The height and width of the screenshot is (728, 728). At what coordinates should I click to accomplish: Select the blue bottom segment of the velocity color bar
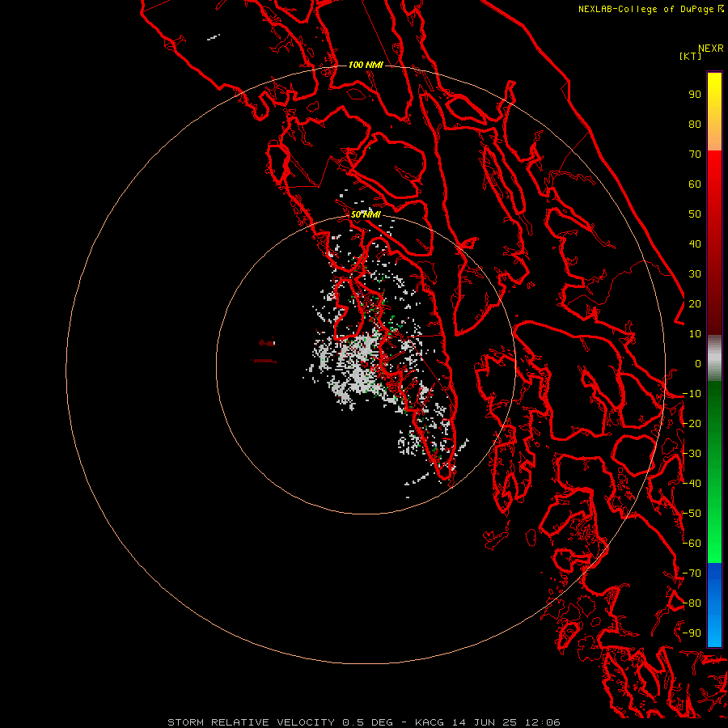click(x=714, y=604)
